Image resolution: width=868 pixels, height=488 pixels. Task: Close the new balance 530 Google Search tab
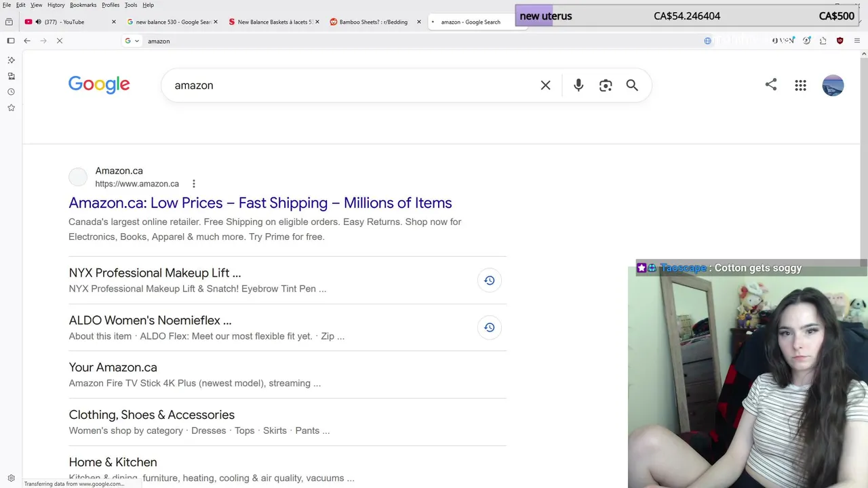coord(216,22)
